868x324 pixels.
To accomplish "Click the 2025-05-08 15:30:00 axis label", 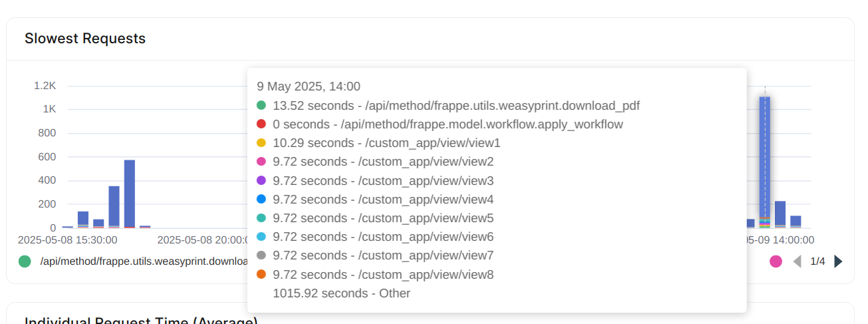I will coord(68,240).
